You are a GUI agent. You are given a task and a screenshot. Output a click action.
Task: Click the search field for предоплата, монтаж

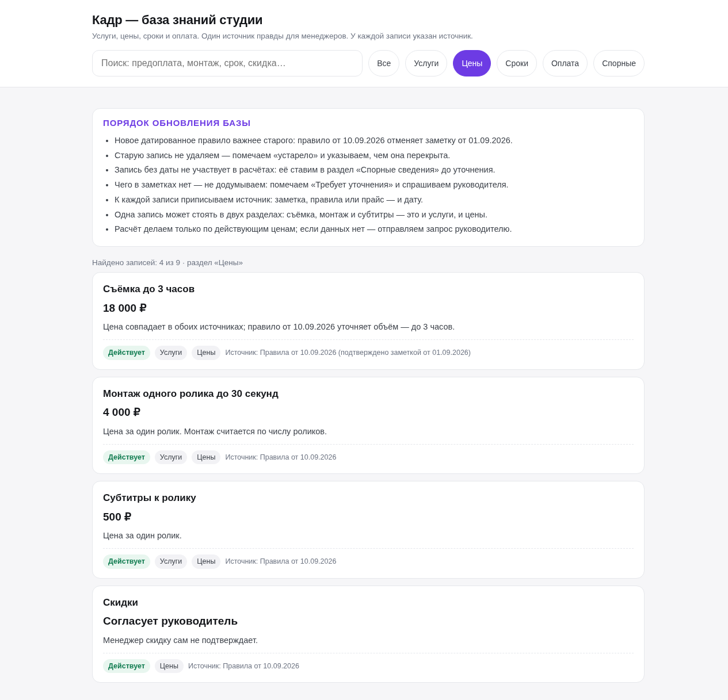click(227, 63)
